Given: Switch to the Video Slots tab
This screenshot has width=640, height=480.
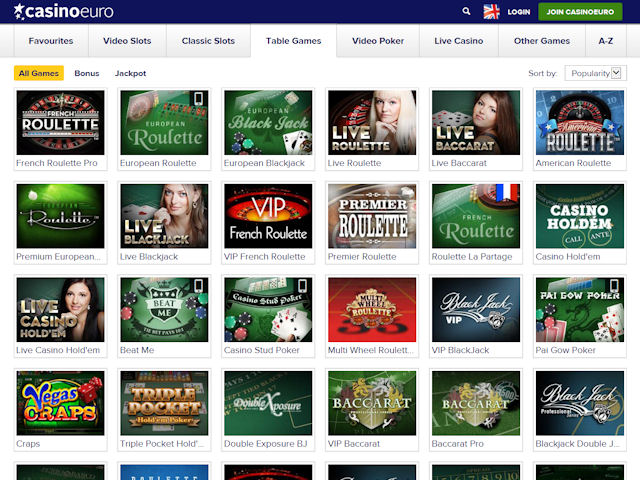Looking at the screenshot, I should tap(127, 41).
